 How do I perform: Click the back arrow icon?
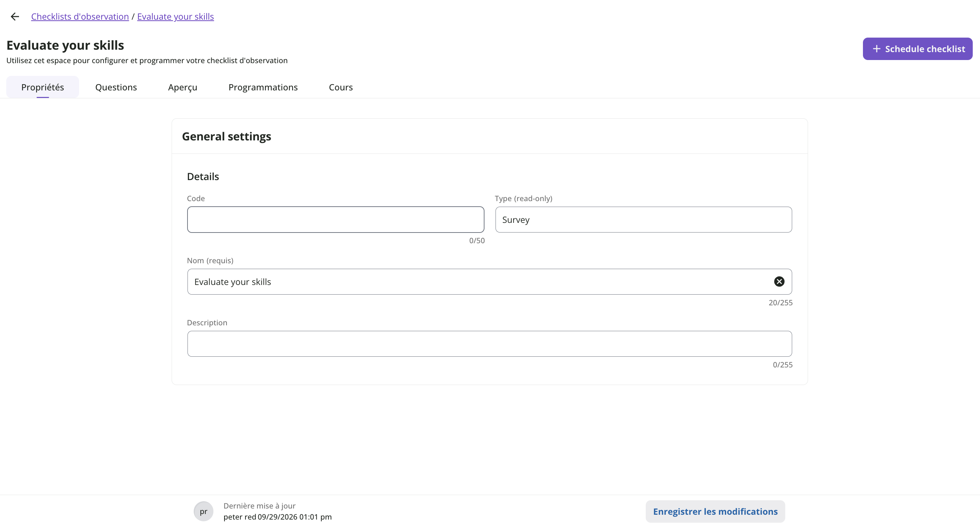(15, 17)
